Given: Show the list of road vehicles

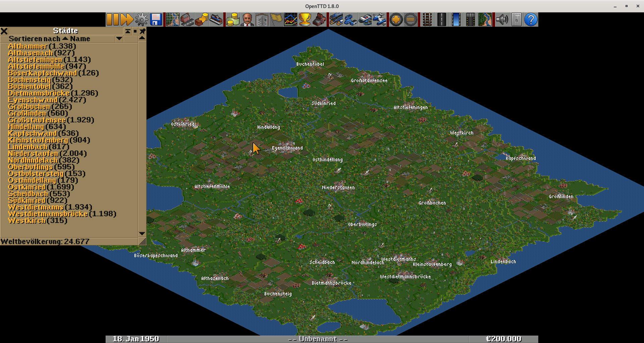Looking at the screenshot, I should point(351,20).
